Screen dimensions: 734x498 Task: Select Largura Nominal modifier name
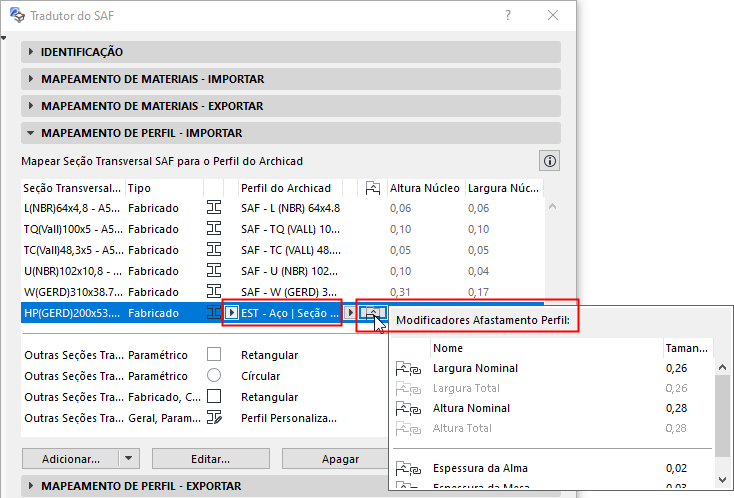(x=475, y=368)
